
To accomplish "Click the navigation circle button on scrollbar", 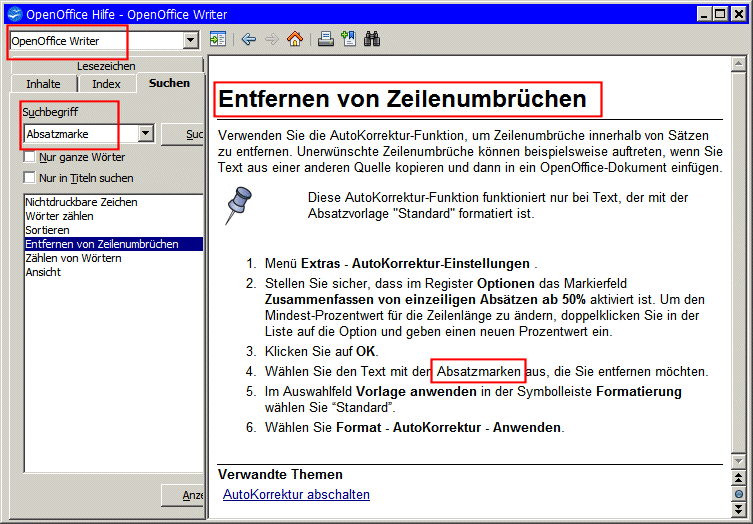I will pyautogui.click(x=738, y=494).
